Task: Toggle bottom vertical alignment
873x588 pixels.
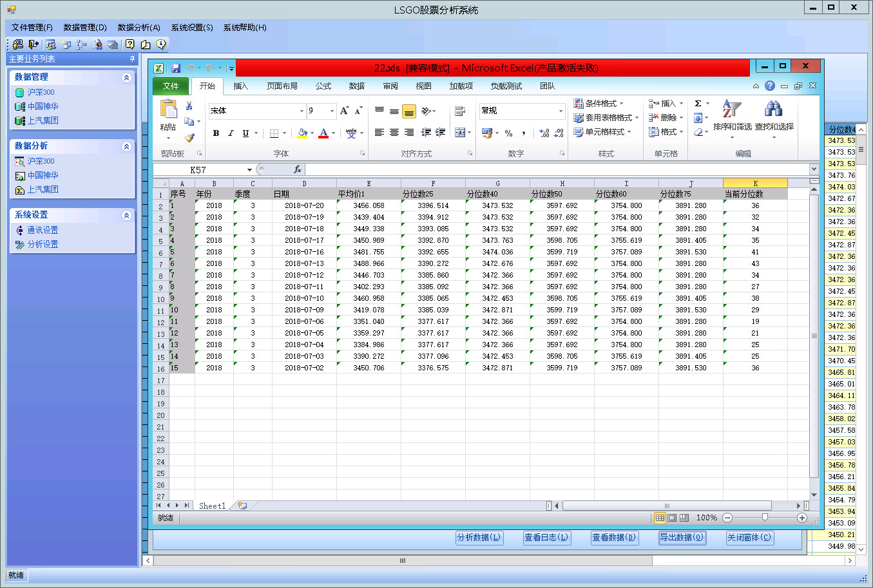Action: (x=409, y=111)
